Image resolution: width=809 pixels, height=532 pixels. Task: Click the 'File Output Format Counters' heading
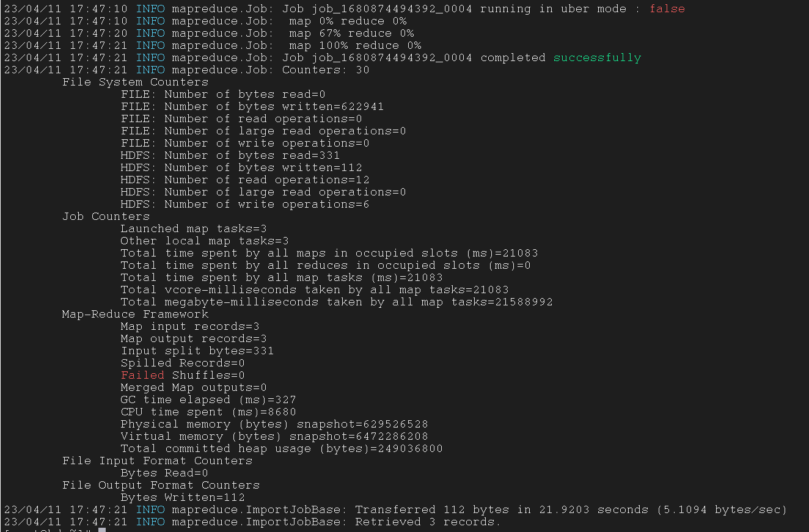[x=161, y=486]
